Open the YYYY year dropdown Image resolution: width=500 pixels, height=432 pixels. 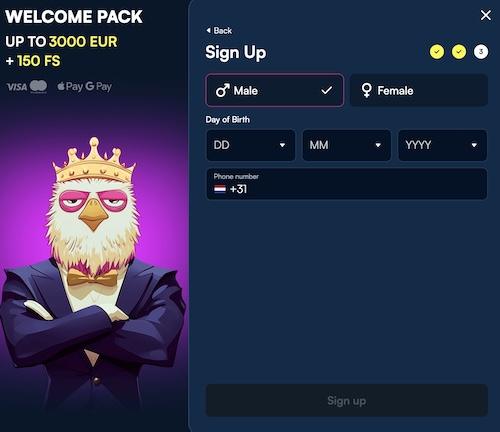coord(443,145)
